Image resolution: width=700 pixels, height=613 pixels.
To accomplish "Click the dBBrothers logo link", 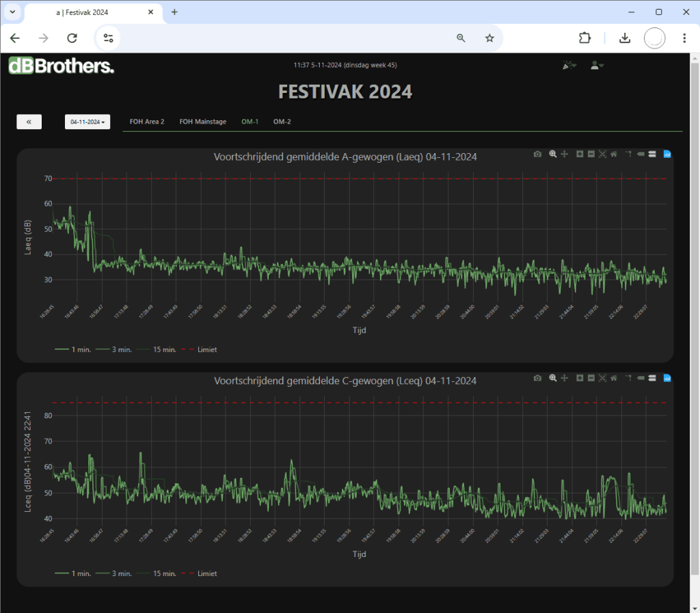I will (61, 66).
